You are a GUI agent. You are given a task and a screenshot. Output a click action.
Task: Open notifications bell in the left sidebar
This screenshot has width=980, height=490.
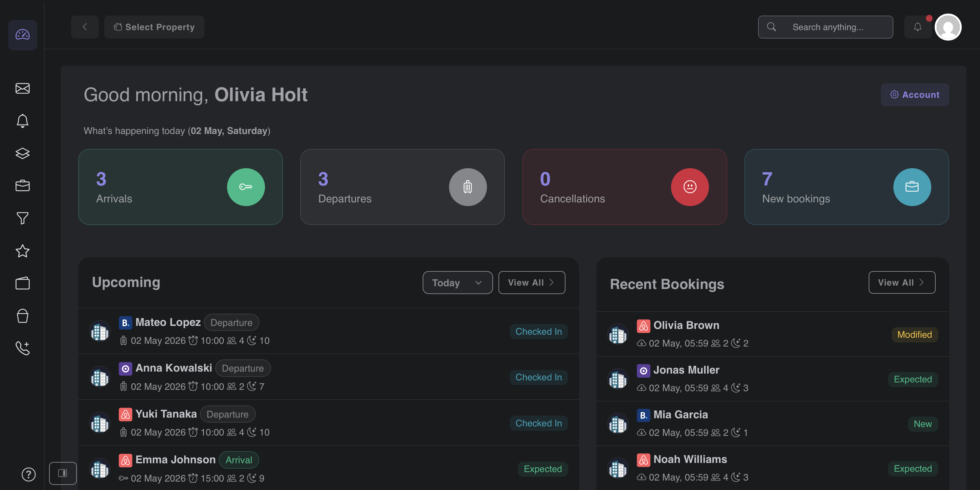coord(22,121)
